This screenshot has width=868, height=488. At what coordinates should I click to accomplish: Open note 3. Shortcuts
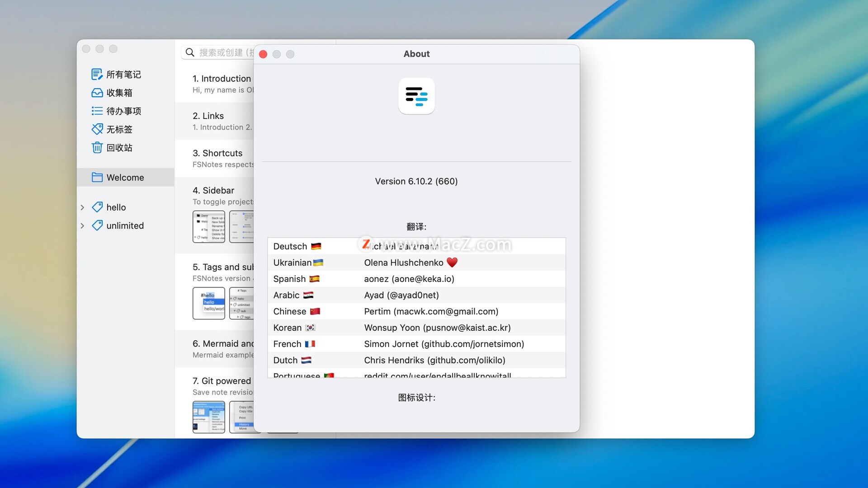click(x=214, y=159)
